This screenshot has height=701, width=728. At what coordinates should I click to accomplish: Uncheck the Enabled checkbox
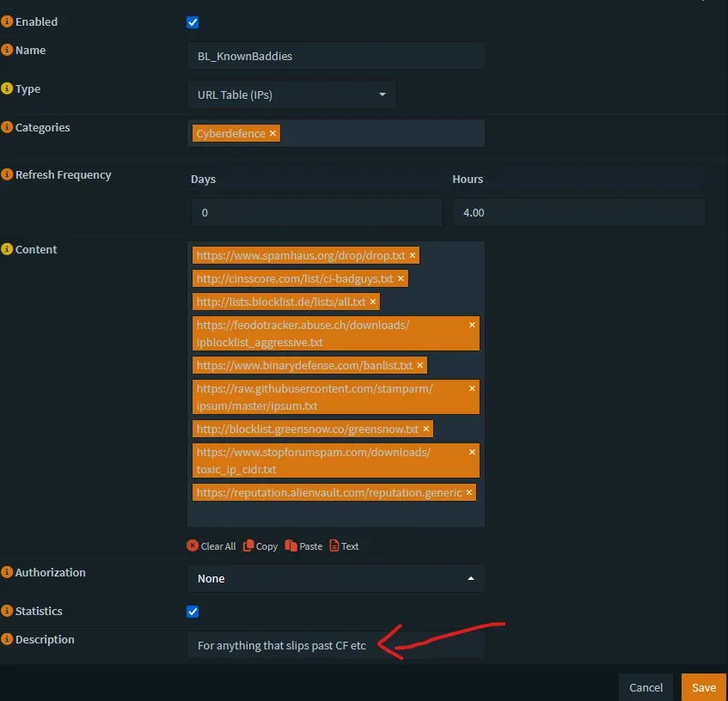[x=193, y=22]
